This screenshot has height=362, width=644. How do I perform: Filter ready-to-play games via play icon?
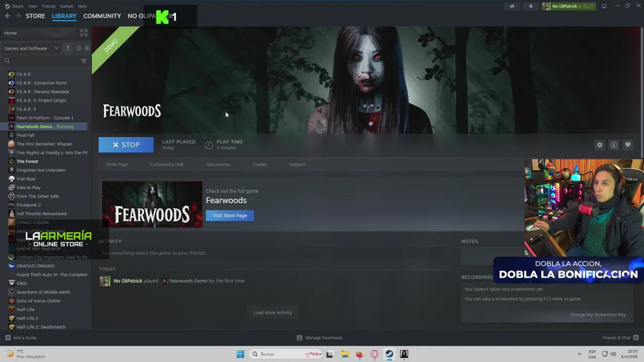point(87,48)
